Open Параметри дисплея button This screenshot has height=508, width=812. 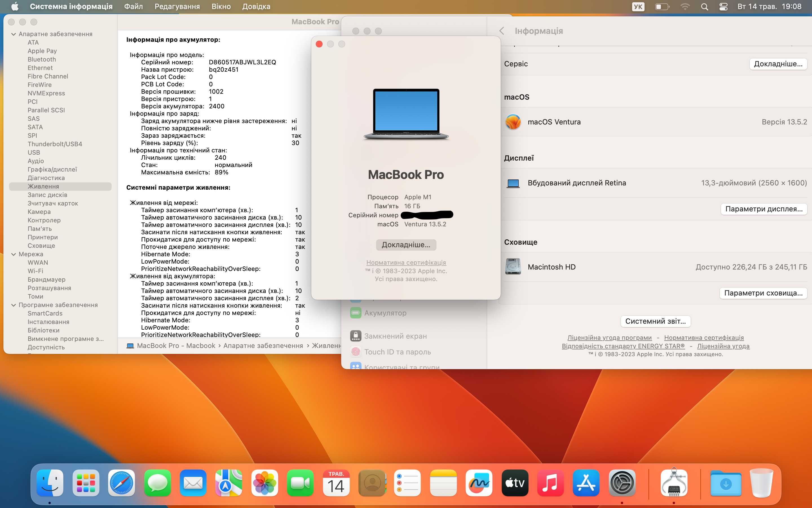(764, 209)
